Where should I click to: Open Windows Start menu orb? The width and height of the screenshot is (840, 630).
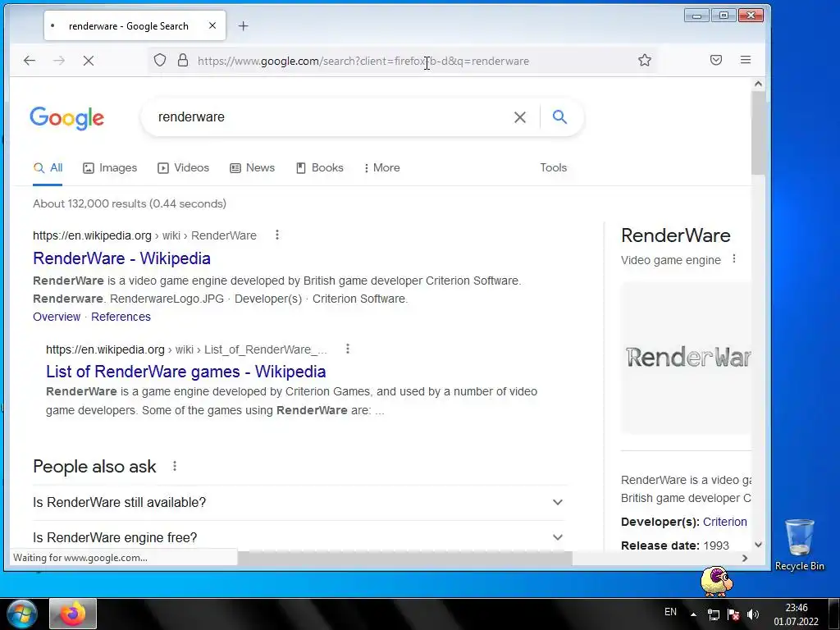(22, 614)
